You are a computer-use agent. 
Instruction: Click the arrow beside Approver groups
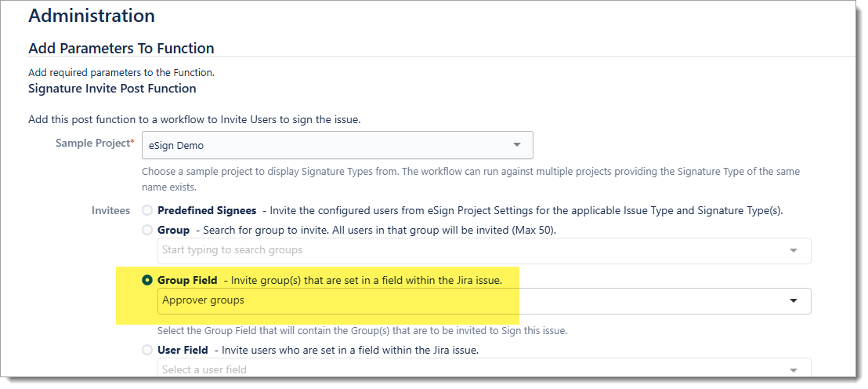(794, 300)
